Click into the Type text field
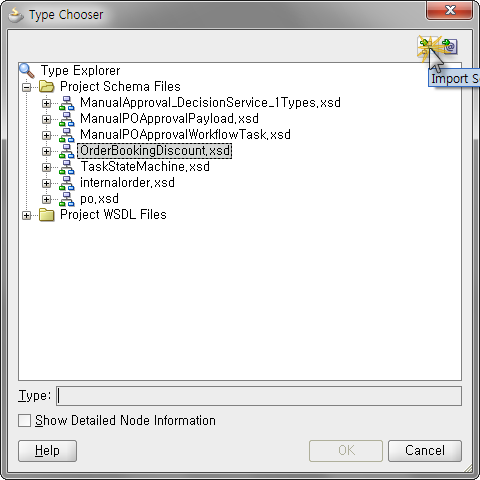The image size is (480, 480). [259, 396]
